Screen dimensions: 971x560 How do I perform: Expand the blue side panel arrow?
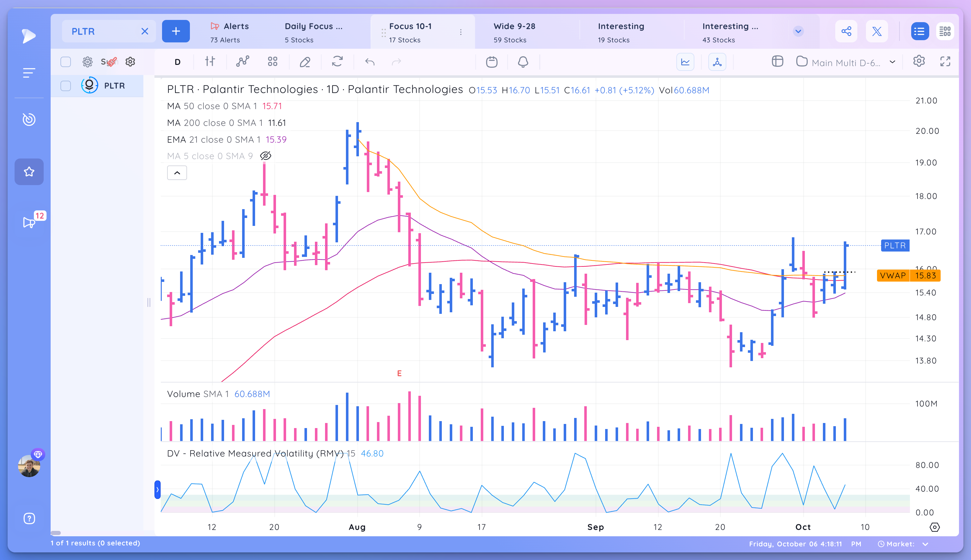(x=157, y=490)
